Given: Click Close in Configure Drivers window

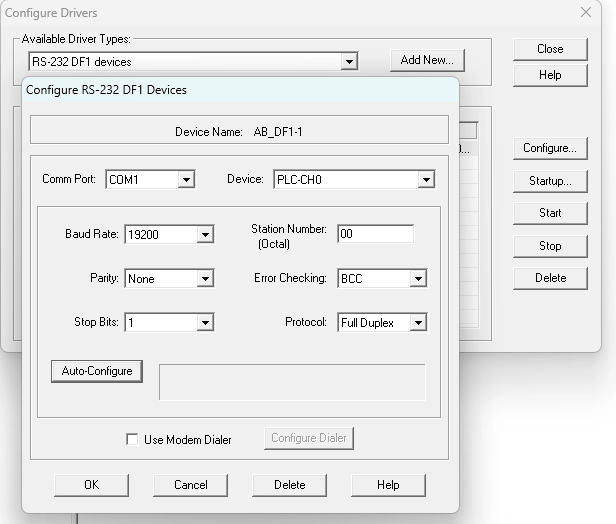Looking at the screenshot, I should click(550, 49).
